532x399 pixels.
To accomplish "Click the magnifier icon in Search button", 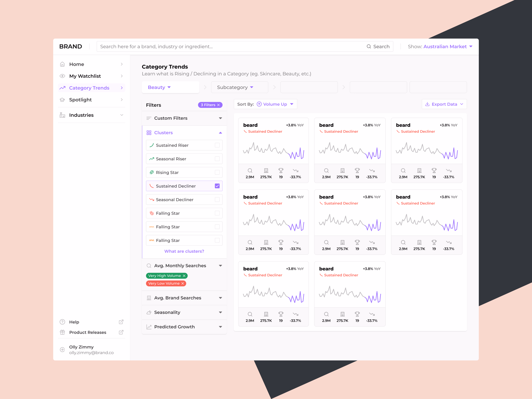I will pyautogui.click(x=369, y=46).
